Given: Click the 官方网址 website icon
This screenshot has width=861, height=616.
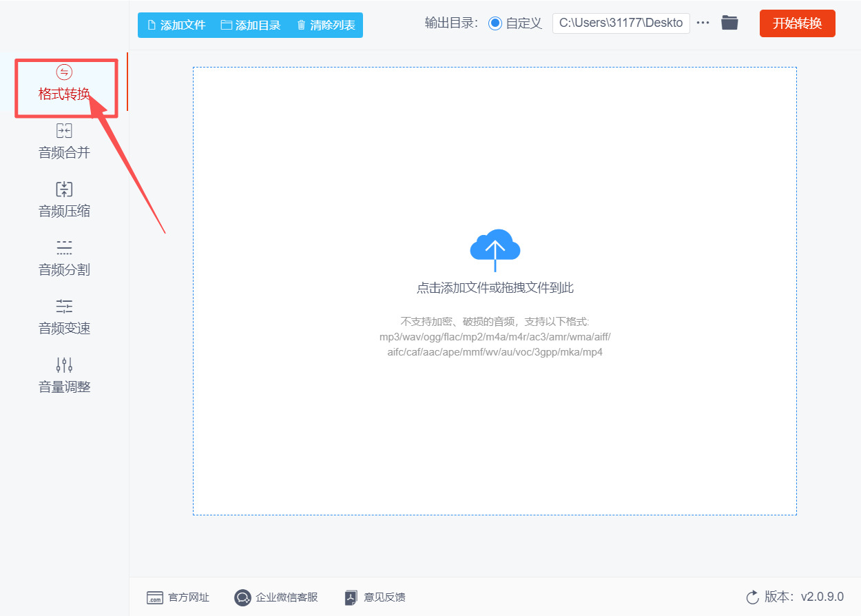Looking at the screenshot, I should pyautogui.click(x=155, y=597).
